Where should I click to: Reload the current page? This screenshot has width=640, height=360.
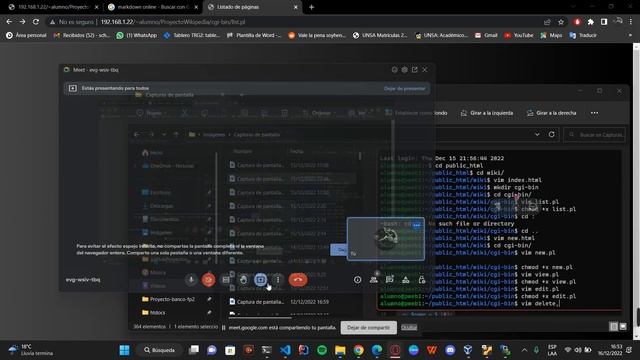click(x=36, y=22)
